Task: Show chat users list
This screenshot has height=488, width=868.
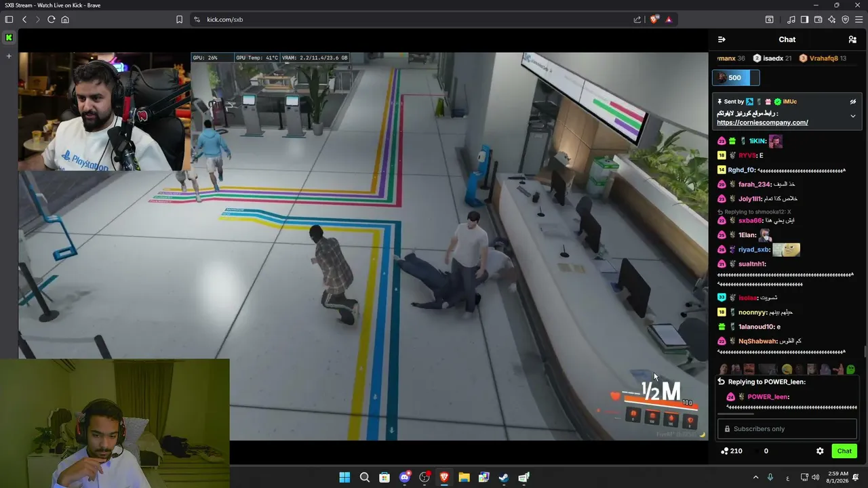Action: [852, 39]
